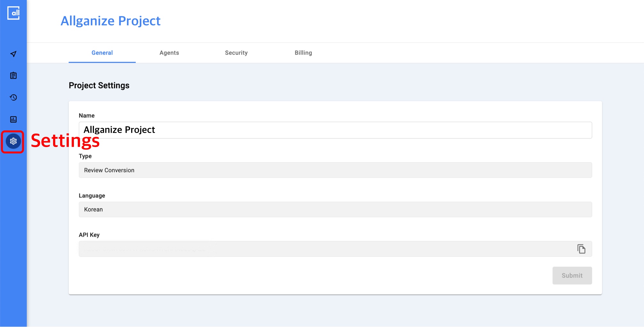This screenshot has width=644, height=327.
Task: Click the Allganize Project page title
Action: (x=110, y=21)
